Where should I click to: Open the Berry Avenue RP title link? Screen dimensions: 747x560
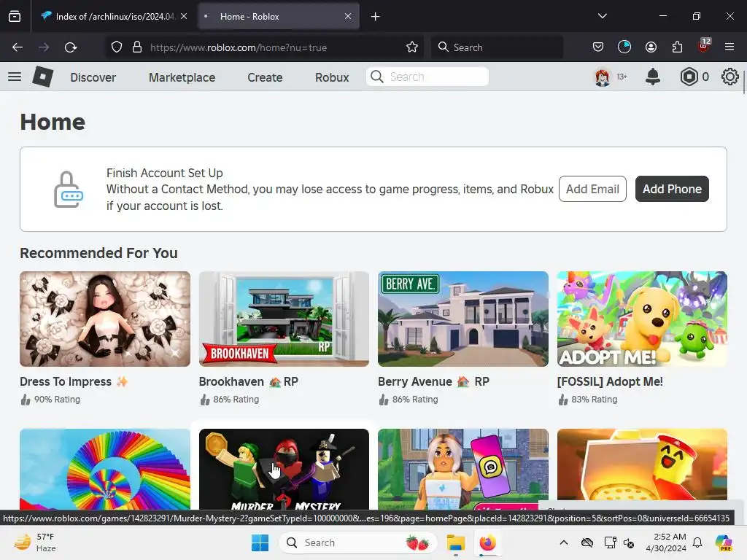(433, 381)
